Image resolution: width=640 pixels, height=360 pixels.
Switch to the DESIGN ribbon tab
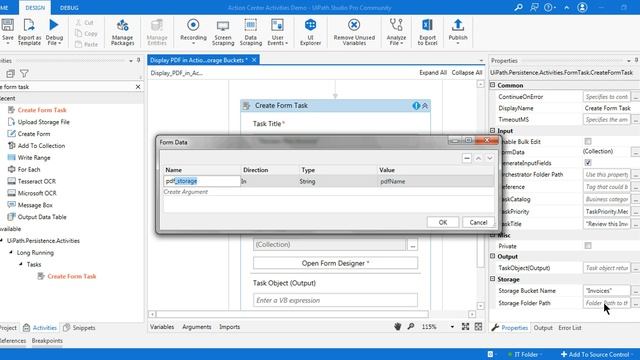[35, 8]
